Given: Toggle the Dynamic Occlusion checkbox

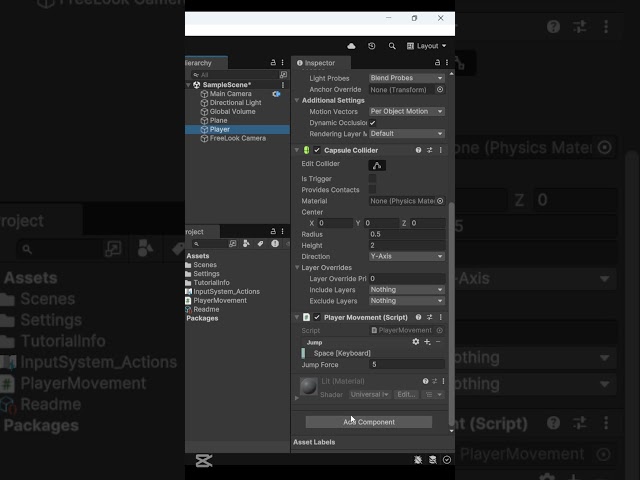Looking at the screenshot, I should 372,123.
